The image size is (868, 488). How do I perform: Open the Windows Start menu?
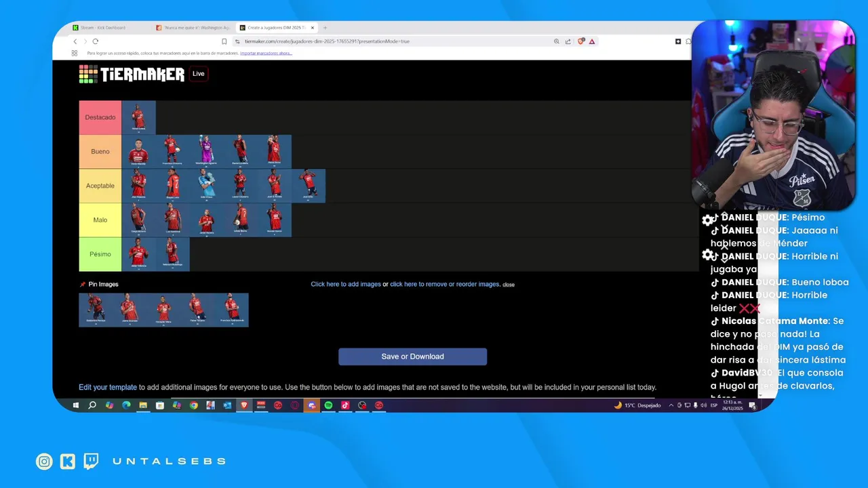pyautogui.click(x=75, y=405)
